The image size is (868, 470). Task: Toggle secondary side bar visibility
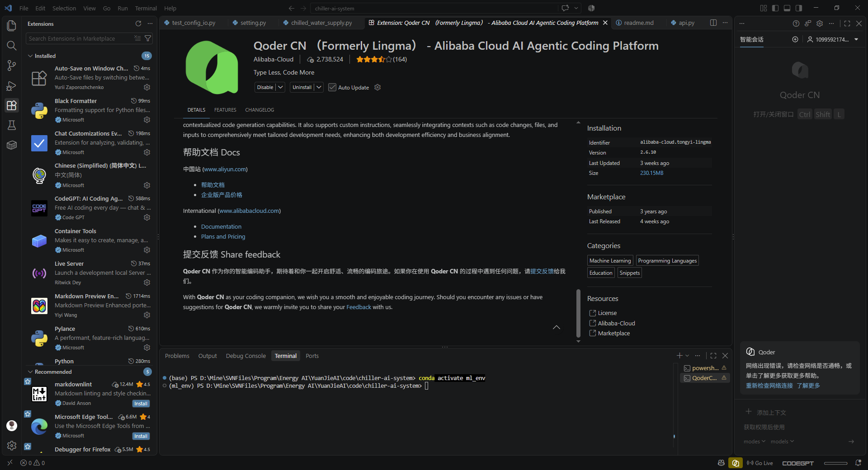pyautogui.click(x=799, y=8)
